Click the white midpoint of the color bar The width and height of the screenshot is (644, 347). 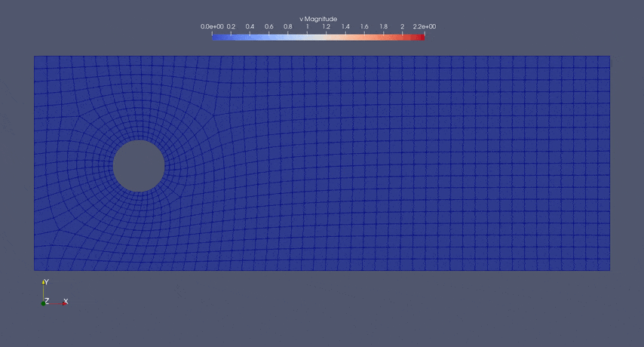pyautogui.click(x=318, y=35)
